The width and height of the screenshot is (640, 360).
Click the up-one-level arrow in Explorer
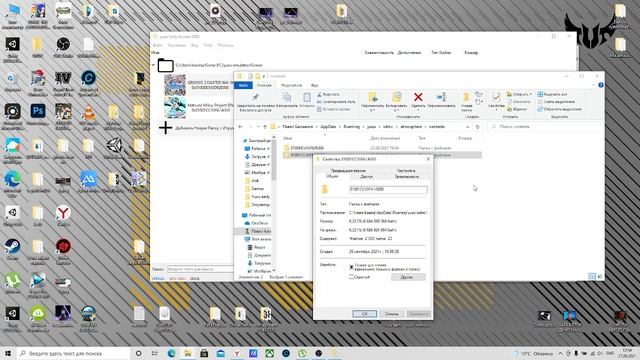point(264,127)
